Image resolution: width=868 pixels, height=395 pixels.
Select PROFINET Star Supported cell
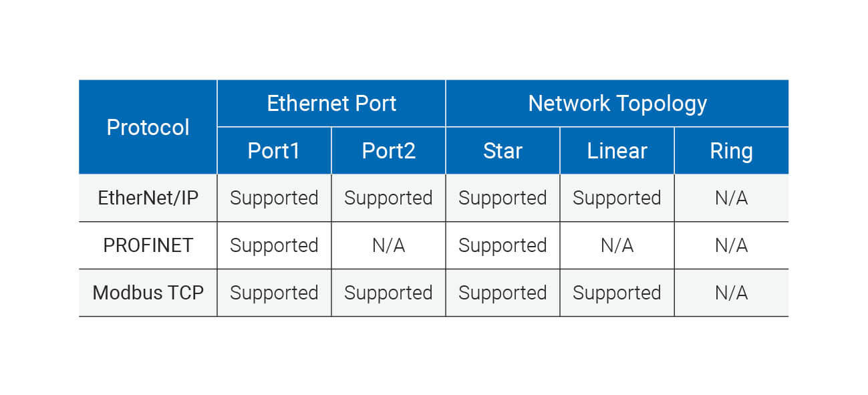(502, 245)
